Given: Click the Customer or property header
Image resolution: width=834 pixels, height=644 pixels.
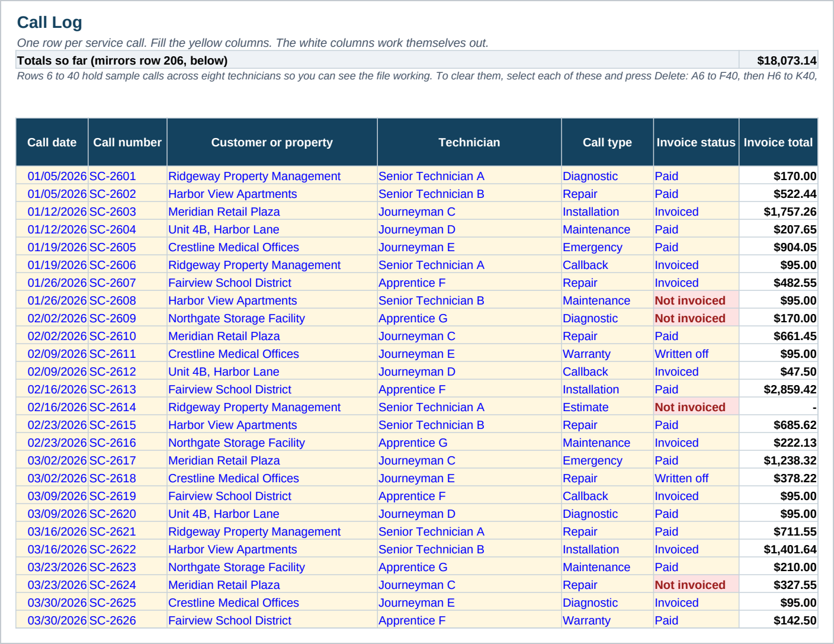Looking at the screenshot, I should point(272,142).
